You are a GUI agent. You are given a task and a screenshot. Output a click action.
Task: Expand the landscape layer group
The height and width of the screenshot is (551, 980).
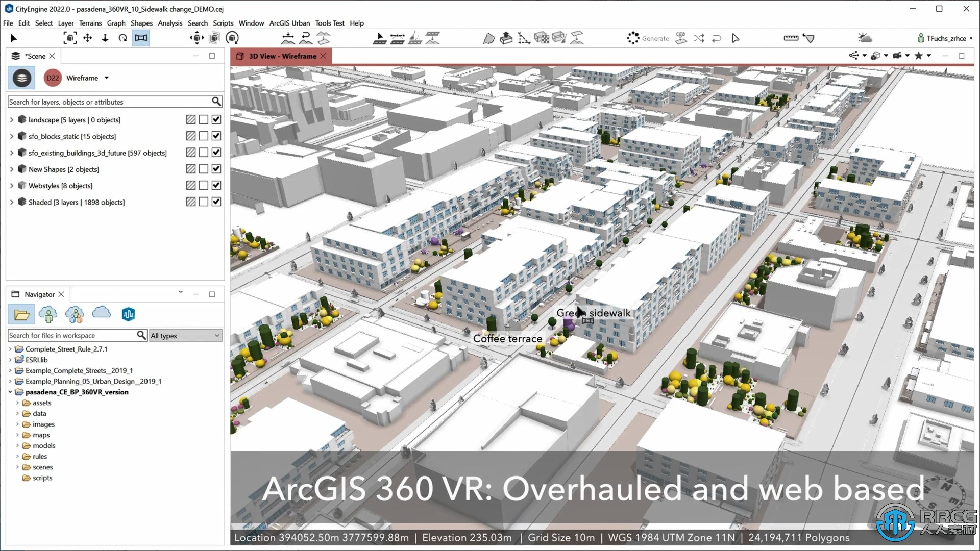click(12, 120)
